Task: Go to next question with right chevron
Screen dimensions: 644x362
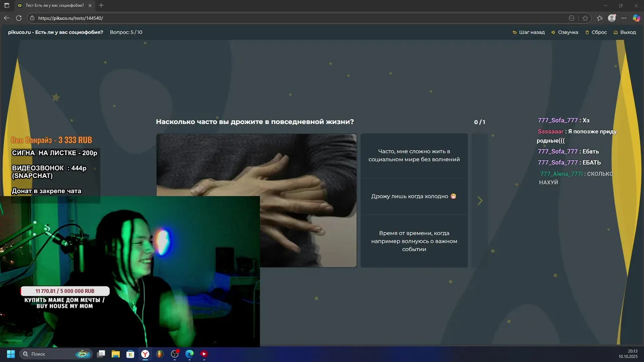Action: [x=480, y=201]
